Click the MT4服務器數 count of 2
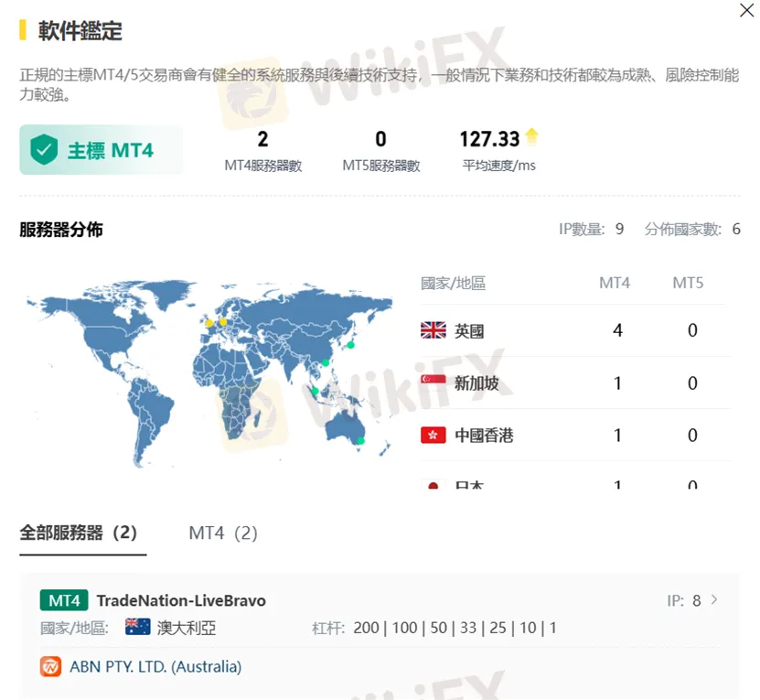The height and width of the screenshot is (700, 760). 262,139
